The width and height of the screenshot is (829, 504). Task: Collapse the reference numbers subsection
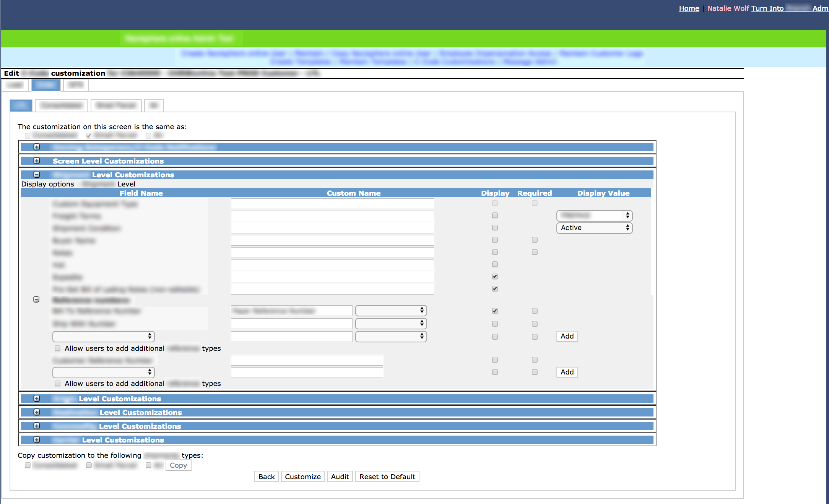36,300
